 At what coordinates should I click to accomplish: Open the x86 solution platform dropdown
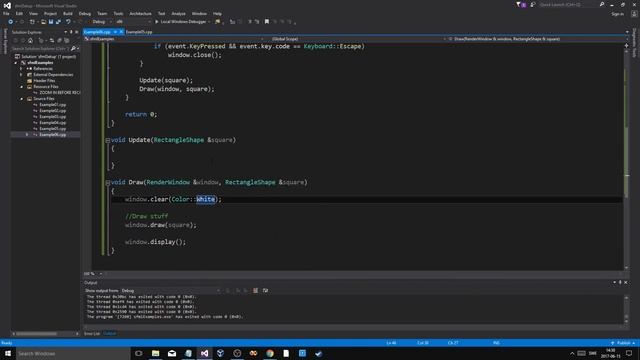click(x=133, y=22)
